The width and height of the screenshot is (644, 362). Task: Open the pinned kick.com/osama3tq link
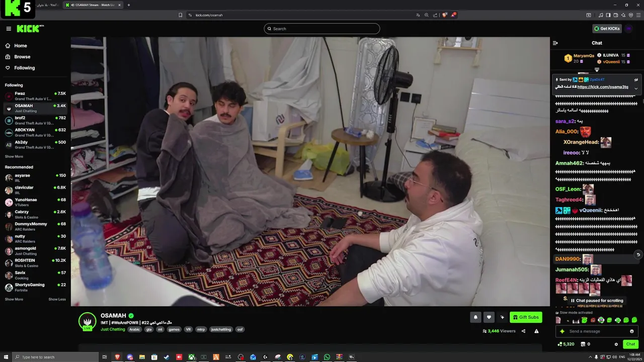603,87
